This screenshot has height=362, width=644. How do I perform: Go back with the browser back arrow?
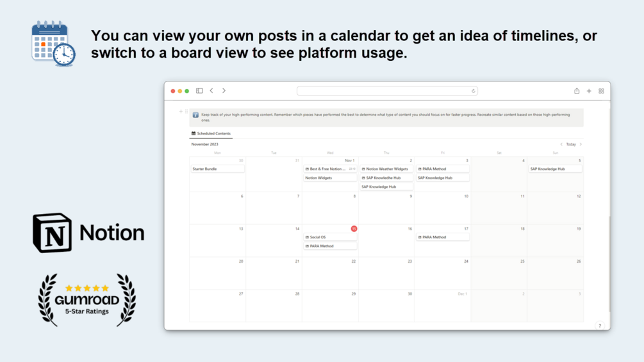coord(211,91)
